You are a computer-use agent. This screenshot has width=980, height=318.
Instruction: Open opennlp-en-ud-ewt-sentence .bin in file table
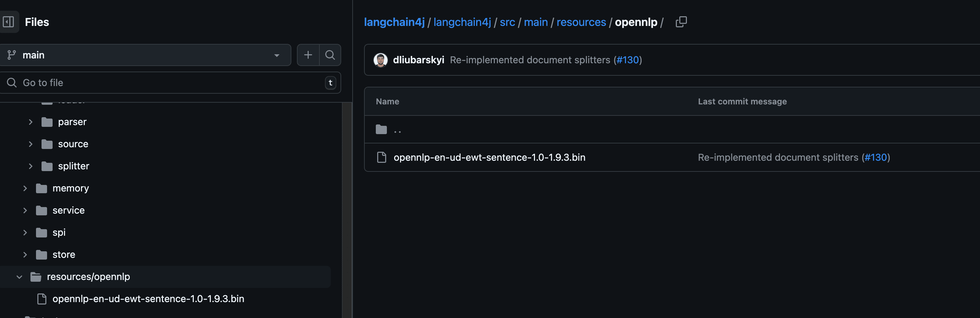point(489,157)
